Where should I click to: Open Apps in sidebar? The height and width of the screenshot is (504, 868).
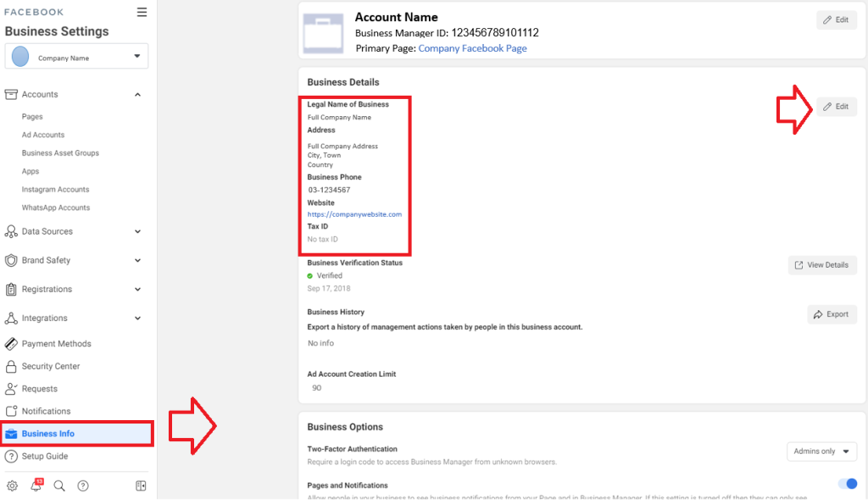(31, 171)
